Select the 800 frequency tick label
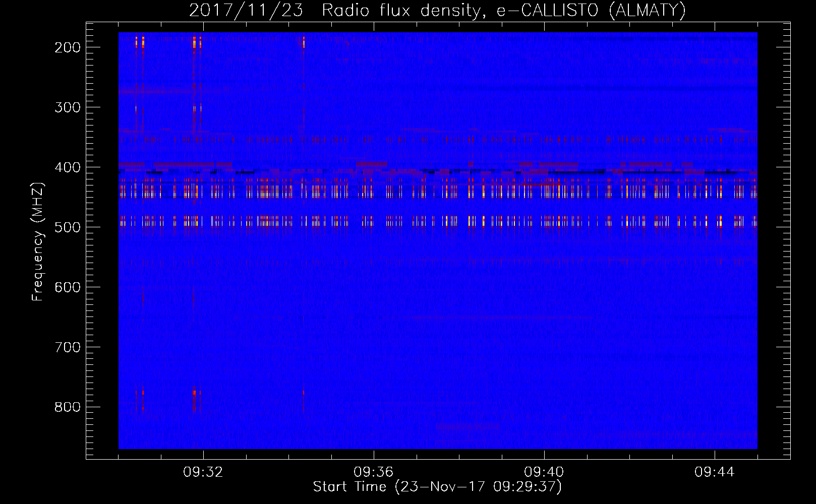The image size is (816, 504). 68,407
